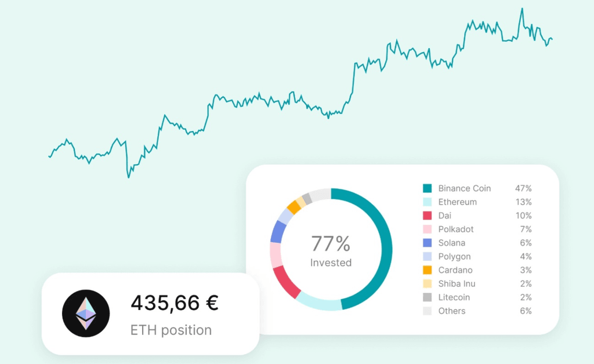
Task: Click the 77% Invested center label
Action: click(331, 250)
